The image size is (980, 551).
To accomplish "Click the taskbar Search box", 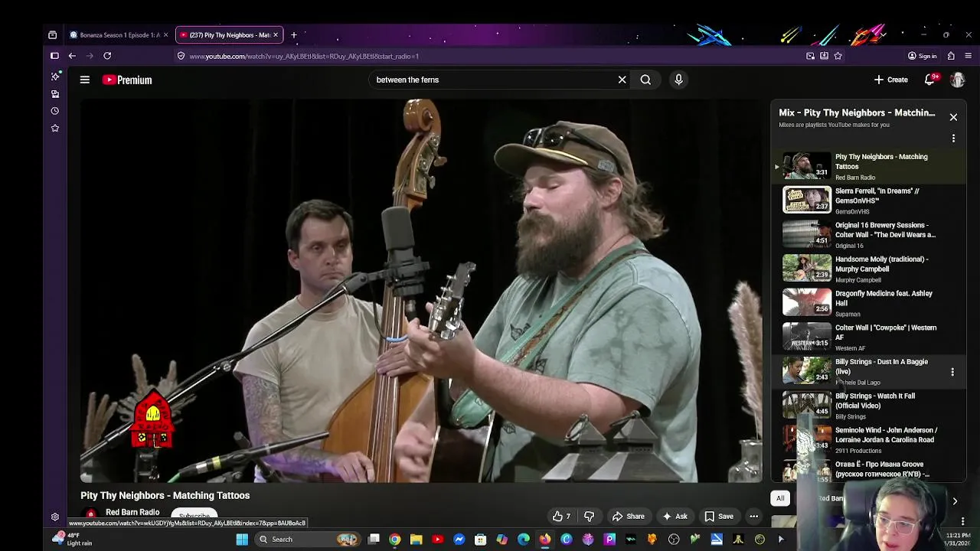I will click(x=308, y=540).
